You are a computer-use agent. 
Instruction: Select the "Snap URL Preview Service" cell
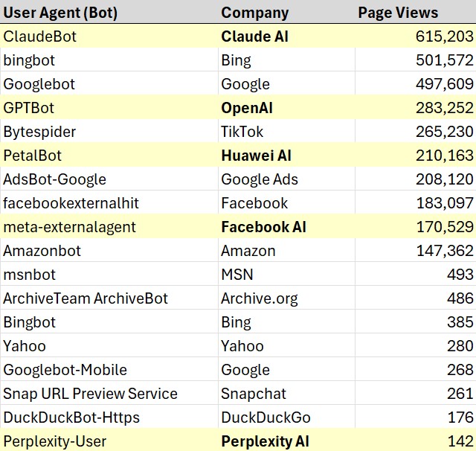point(90,394)
